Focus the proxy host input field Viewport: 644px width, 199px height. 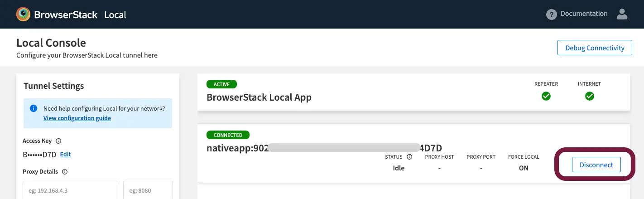70,190
